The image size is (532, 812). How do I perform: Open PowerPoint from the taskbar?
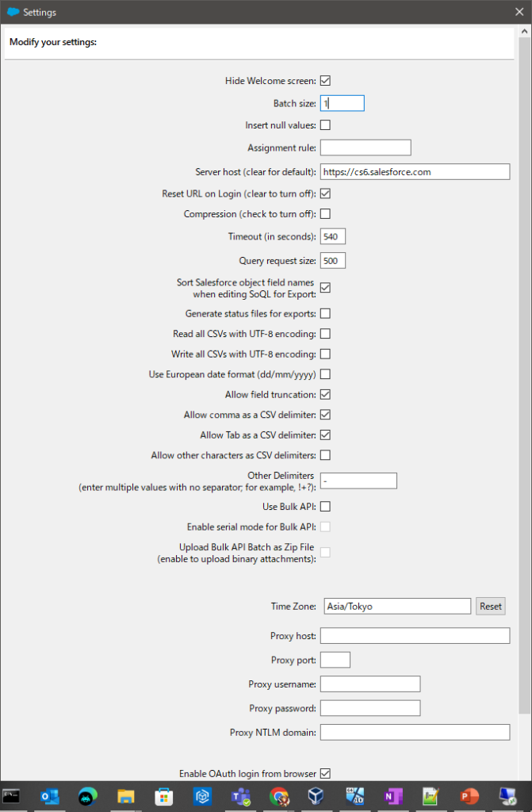coord(469,796)
